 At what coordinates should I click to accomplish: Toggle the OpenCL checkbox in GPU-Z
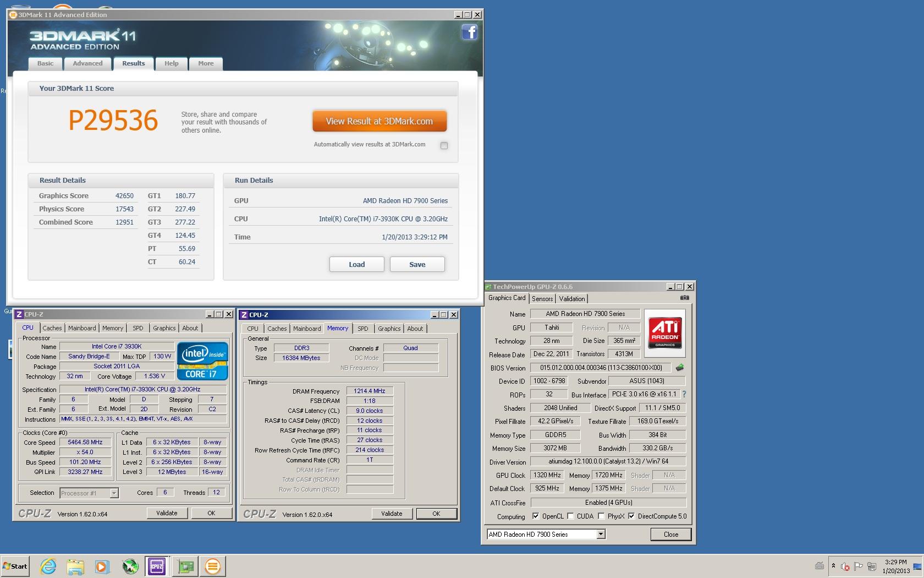[536, 516]
